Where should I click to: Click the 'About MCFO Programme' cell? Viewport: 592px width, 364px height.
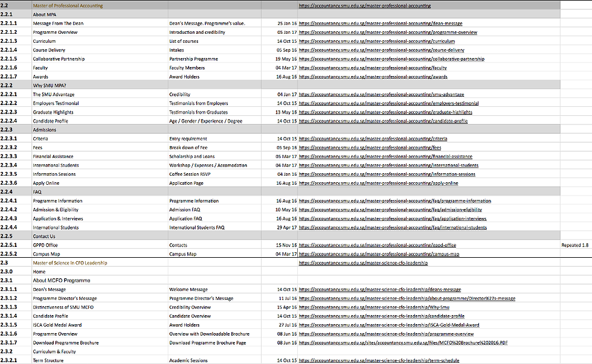coord(100,281)
